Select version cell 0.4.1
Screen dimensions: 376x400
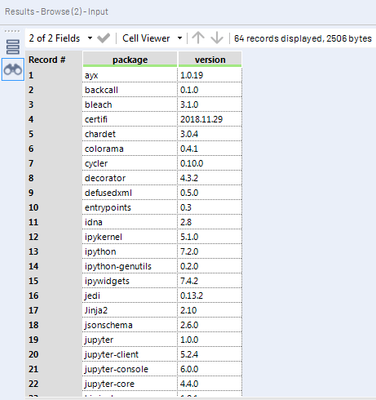pyautogui.click(x=210, y=148)
